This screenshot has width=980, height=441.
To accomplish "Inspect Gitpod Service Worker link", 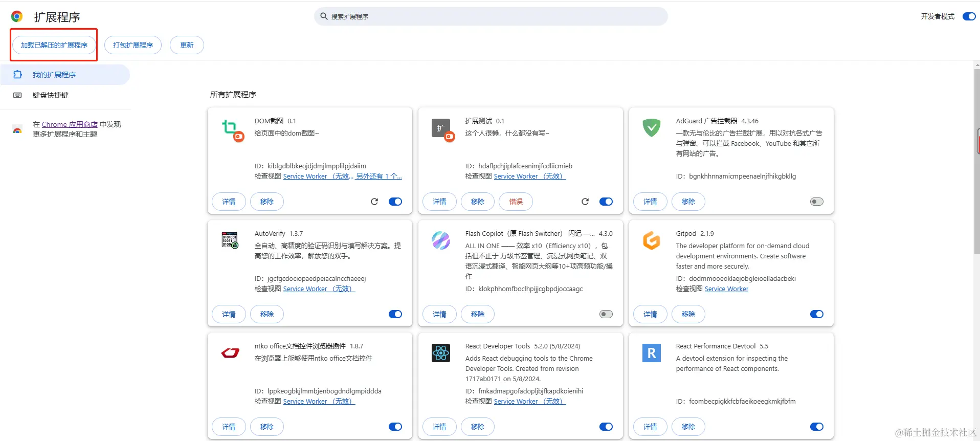I will 726,289.
